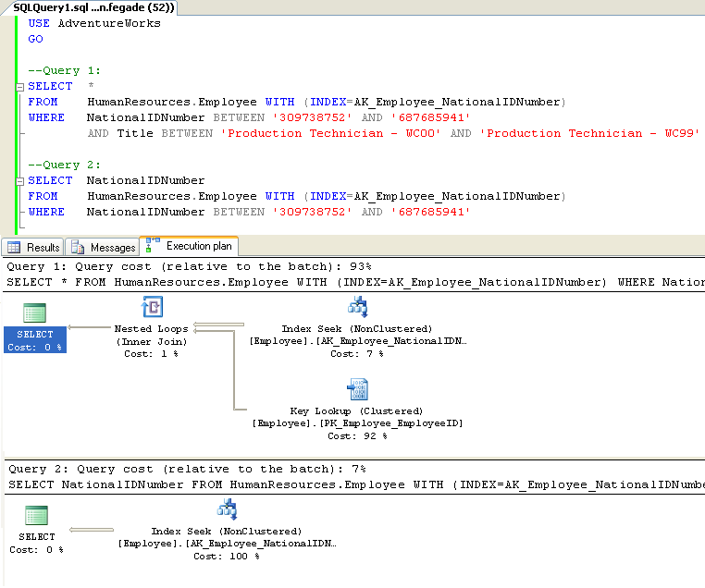Viewport: 705px width, 588px height.
Task: Click the connector line to Key Lookup
Action: (234, 371)
